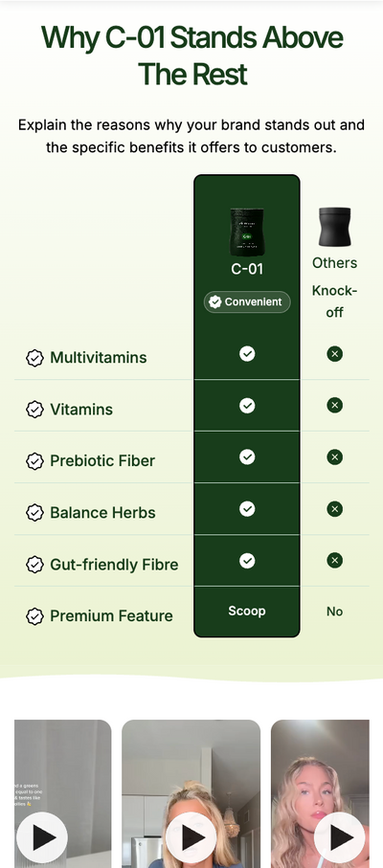Click the Others cross for Prebiotic Fiber

pos(334,457)
